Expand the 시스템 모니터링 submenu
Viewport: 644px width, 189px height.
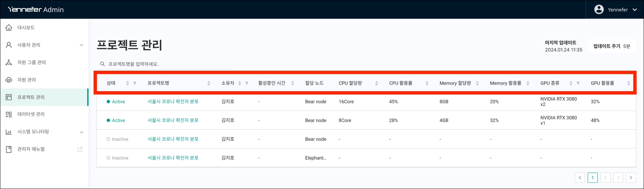(x=81, y=132)
